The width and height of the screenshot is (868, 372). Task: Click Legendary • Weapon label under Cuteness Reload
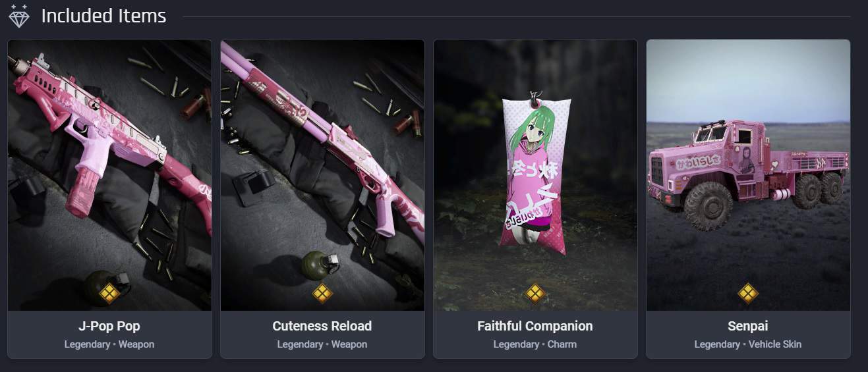coord(322,344)
